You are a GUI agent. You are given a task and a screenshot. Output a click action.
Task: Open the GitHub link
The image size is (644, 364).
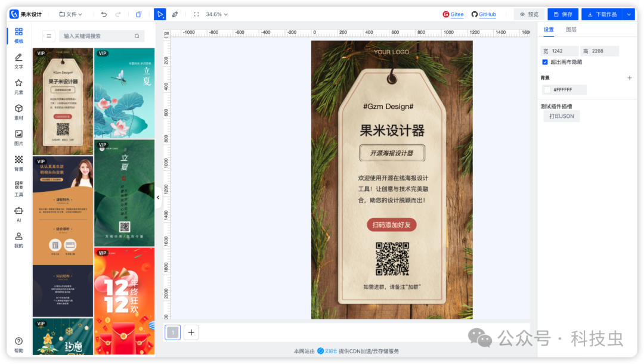[x=484, y=14]
